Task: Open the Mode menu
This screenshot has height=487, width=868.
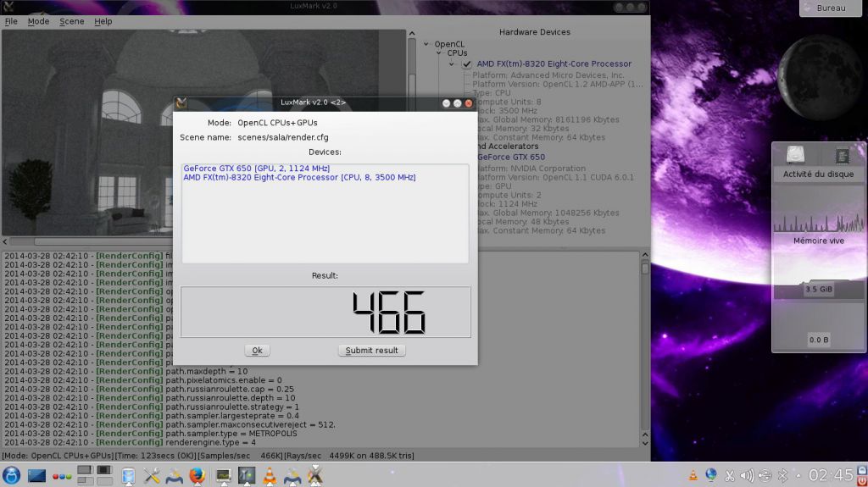Action: coord(38,21)
